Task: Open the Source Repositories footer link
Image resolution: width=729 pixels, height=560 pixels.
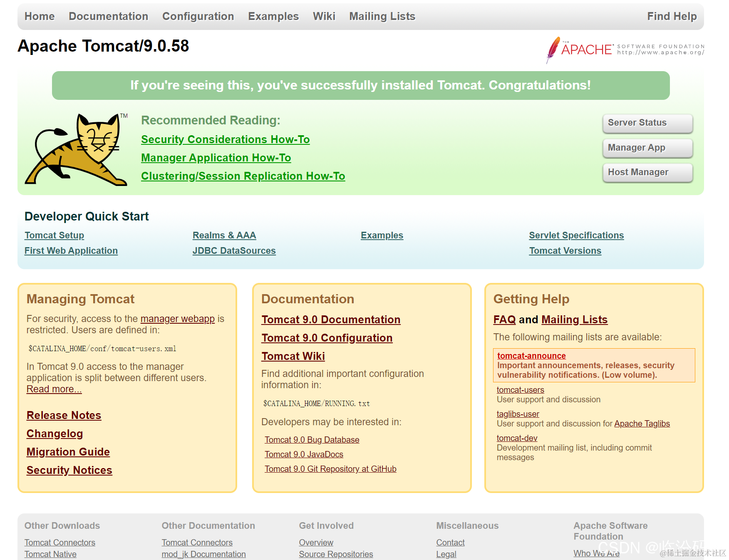Action: tap(336, 554)
